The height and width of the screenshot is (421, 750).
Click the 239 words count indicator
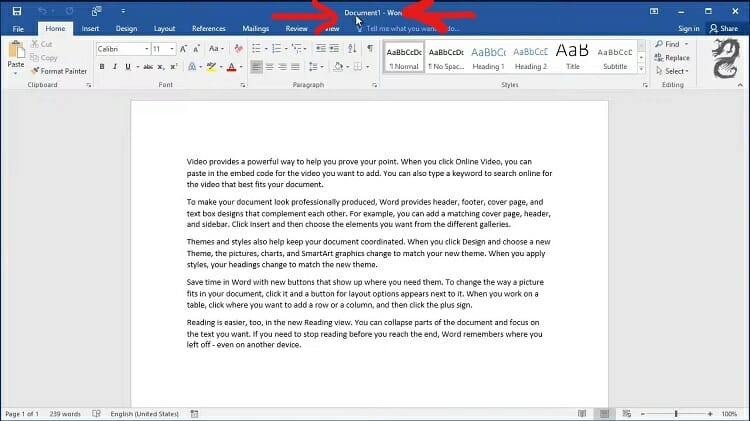tap(65, 414)
